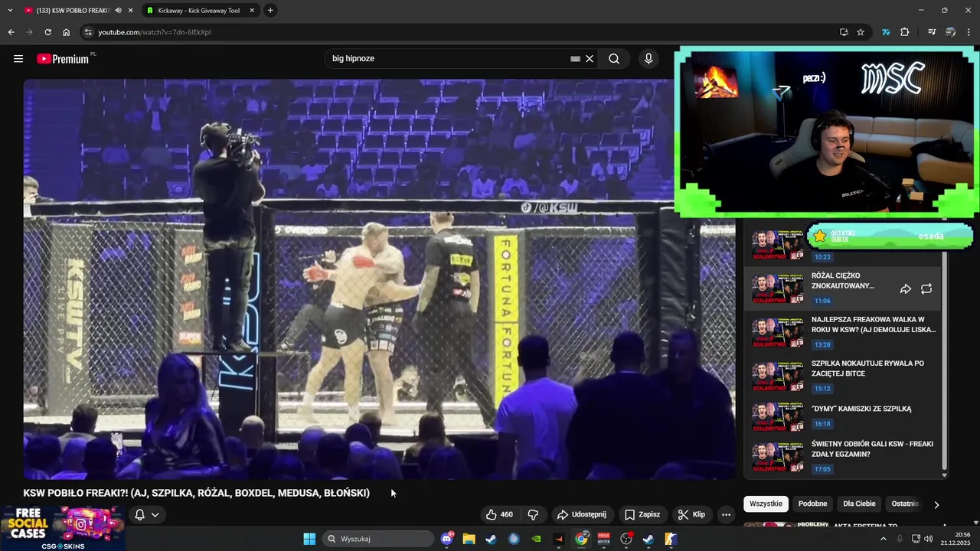Expand the notification bell dropdown chevron

coord(155,514)
